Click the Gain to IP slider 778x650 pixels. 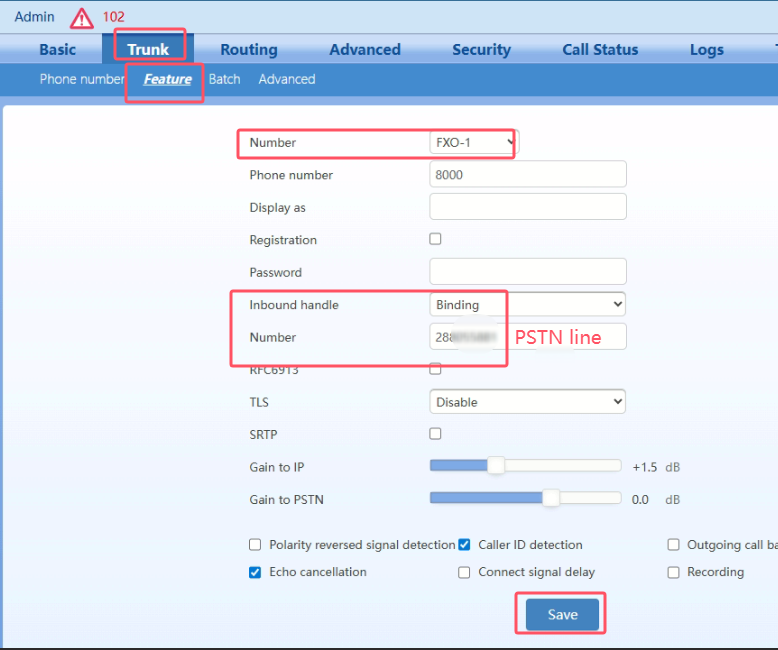click(x=495, y=466)
